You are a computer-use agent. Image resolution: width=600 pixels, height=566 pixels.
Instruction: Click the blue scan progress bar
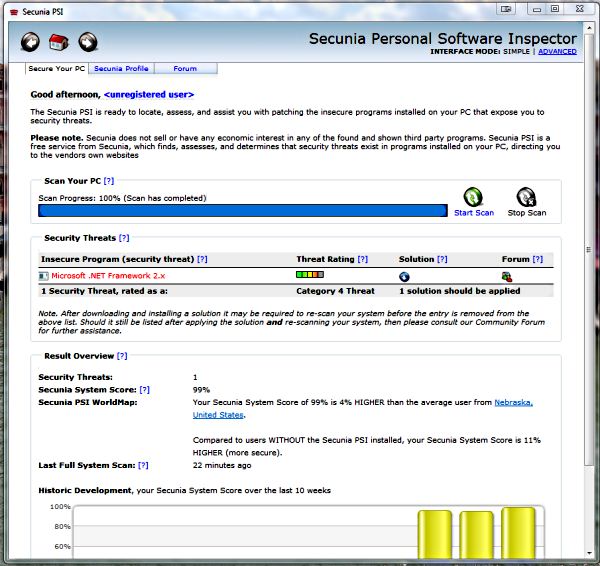[x=243, y=210]
